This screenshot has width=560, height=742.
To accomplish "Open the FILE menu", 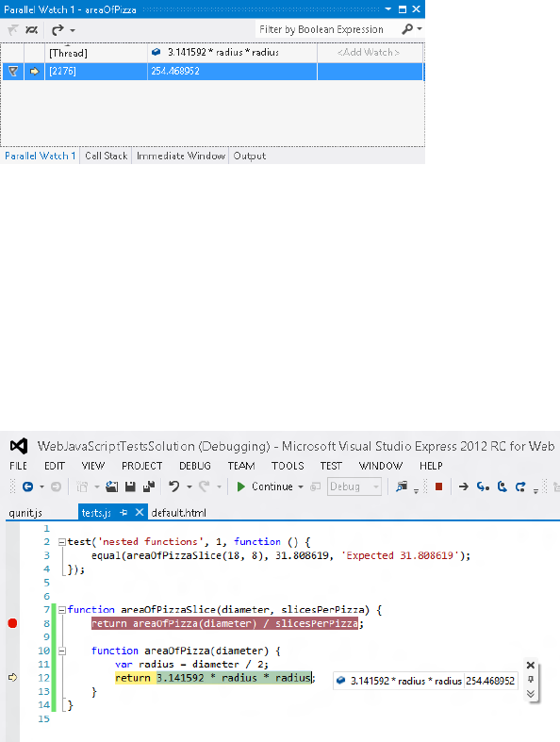I will coord(19,466).
